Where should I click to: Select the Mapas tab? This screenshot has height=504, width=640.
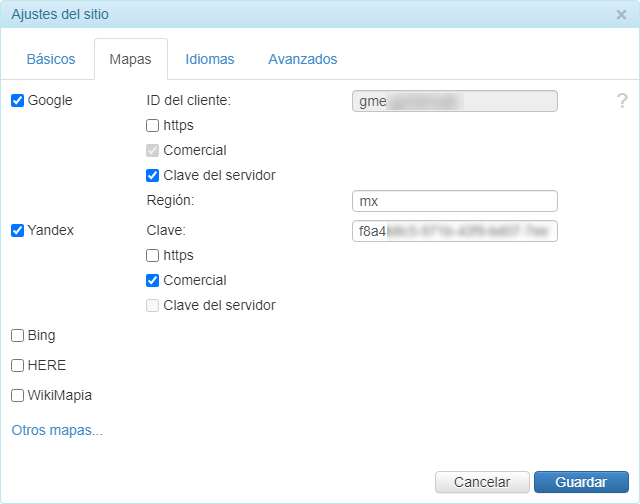(130, 59)
